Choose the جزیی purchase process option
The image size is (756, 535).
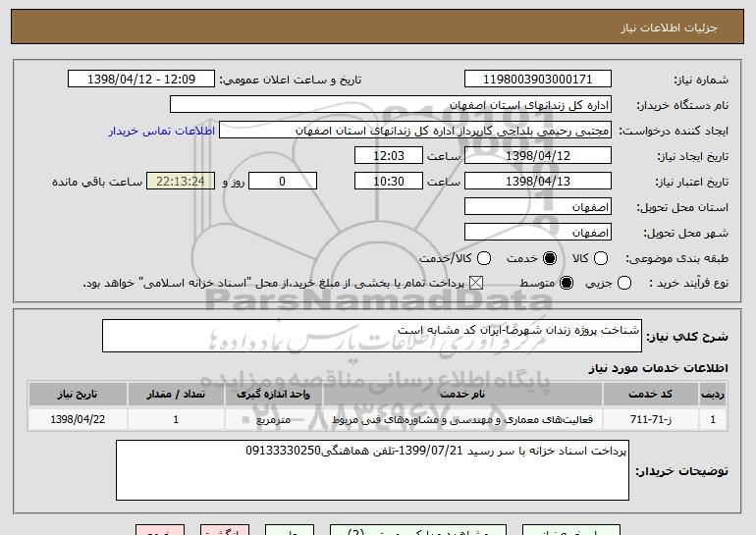(x=623, y=283)
